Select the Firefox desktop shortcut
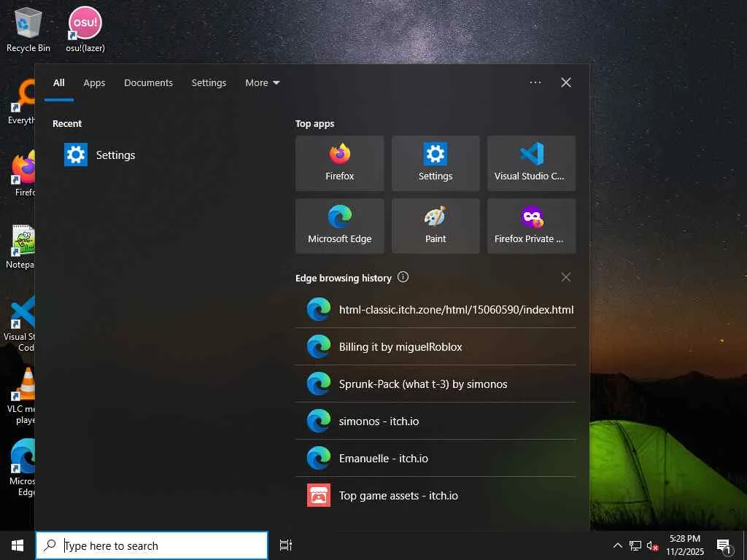747x560 pixels. point(23,174)
